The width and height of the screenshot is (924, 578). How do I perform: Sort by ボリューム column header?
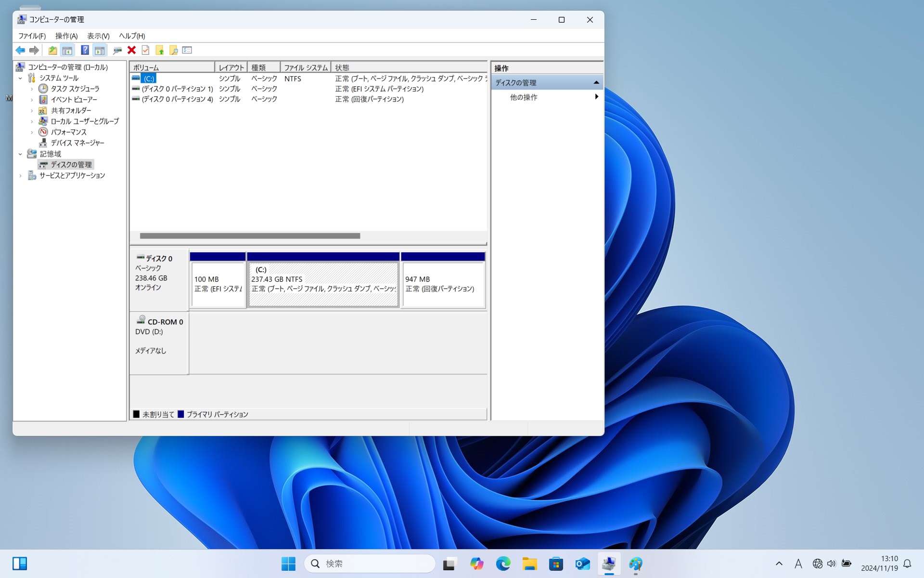172,67
